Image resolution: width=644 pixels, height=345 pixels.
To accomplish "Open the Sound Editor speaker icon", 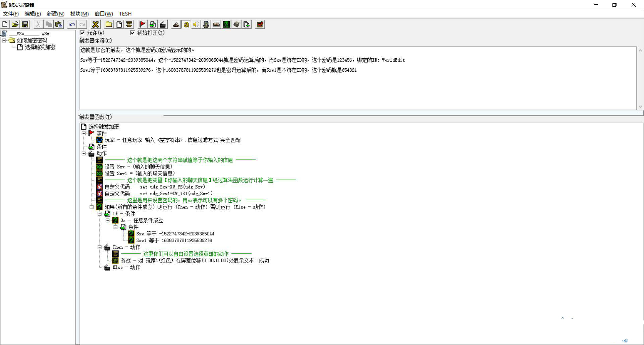I will (196, 24).
